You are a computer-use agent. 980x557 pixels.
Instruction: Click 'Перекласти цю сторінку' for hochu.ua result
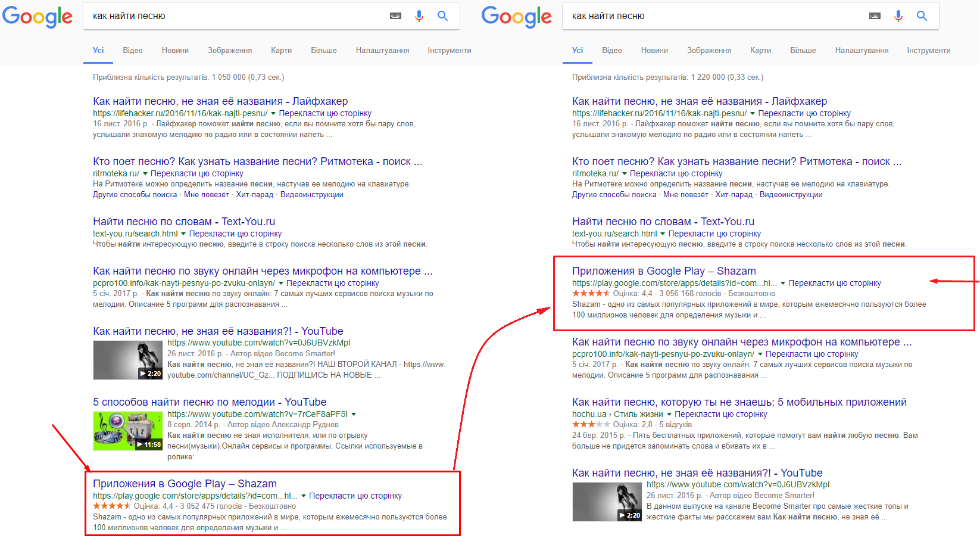pos(721,414)
